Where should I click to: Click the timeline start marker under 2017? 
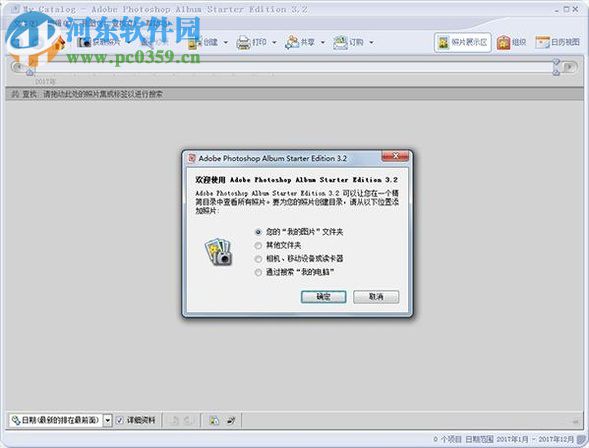click(30, 72)
